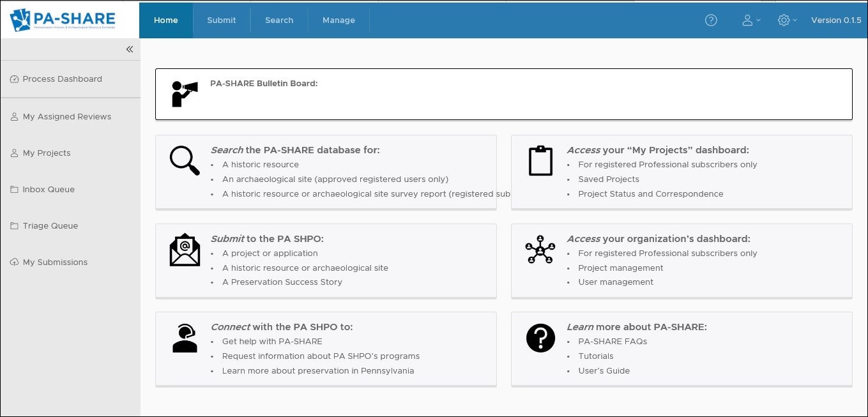Click the 'Tutorials' bullet

click(596, 356)
